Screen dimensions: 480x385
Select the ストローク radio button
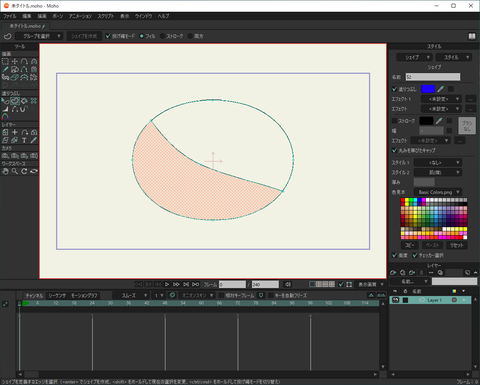point(162,36)
